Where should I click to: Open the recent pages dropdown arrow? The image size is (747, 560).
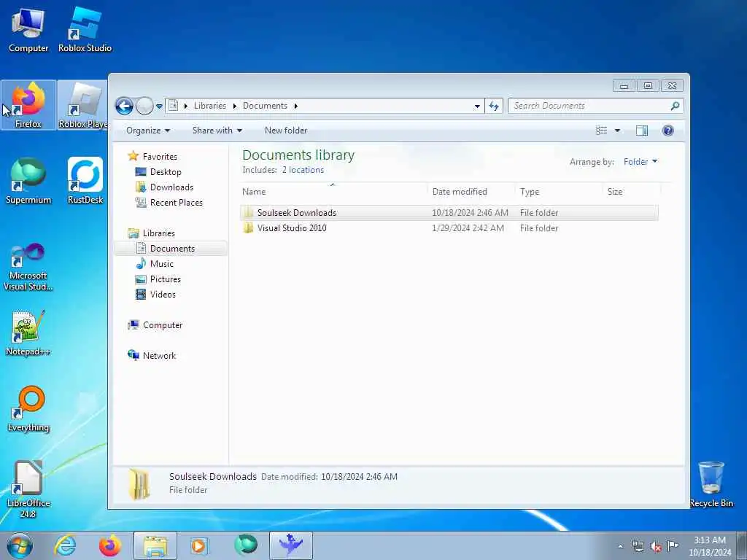[159, 106]
